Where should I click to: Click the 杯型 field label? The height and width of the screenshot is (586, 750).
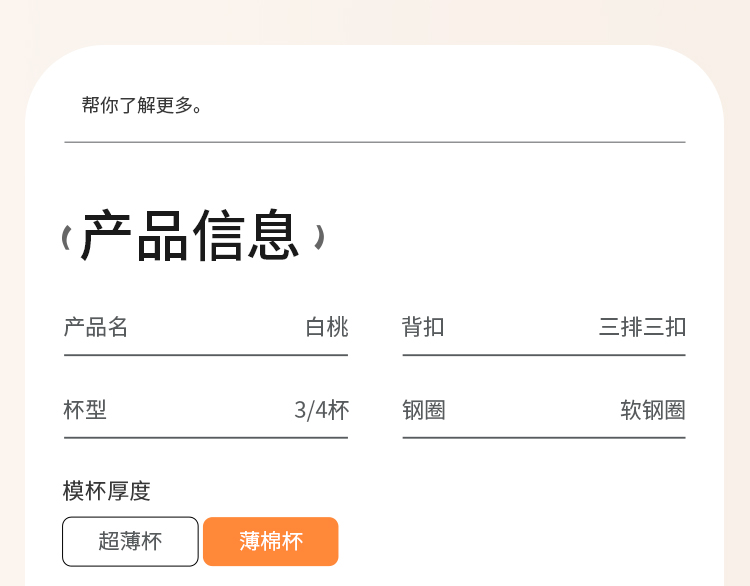pos(85,410)
